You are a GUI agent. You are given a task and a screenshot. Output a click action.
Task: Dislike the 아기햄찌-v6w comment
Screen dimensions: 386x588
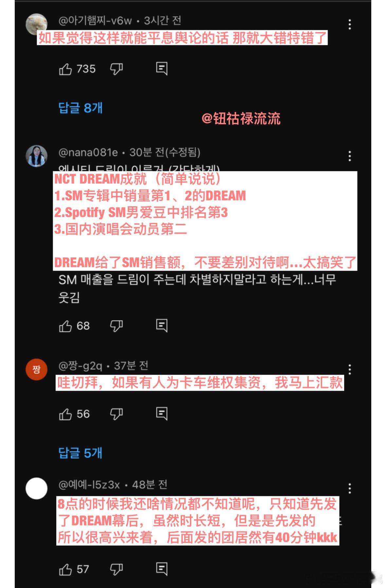point(117,69)
